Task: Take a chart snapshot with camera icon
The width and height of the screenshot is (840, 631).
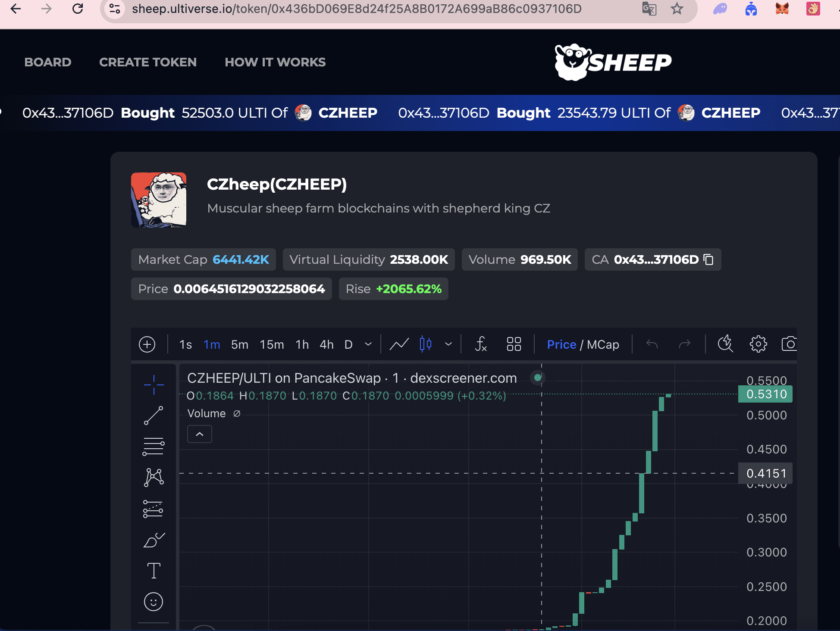Action: coord(789,344)
